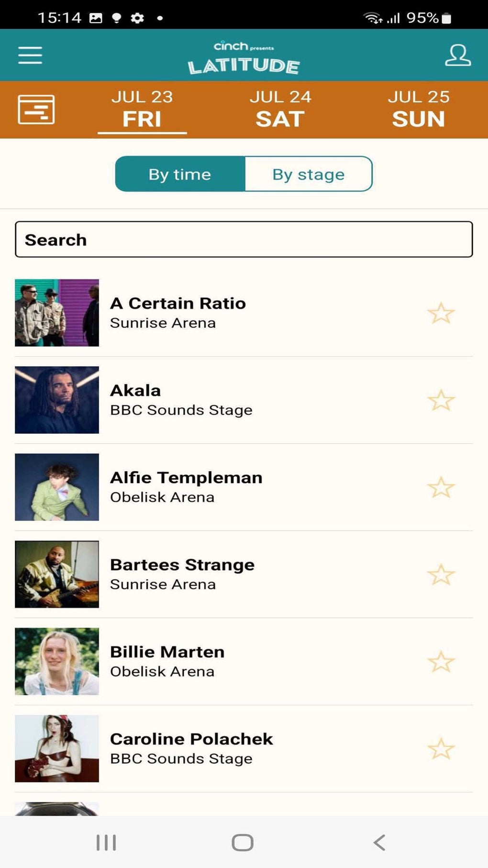Favorite Caroline Polachek with the star
The width and height of the screenshot is (488, 868).
tap(441, 749)
